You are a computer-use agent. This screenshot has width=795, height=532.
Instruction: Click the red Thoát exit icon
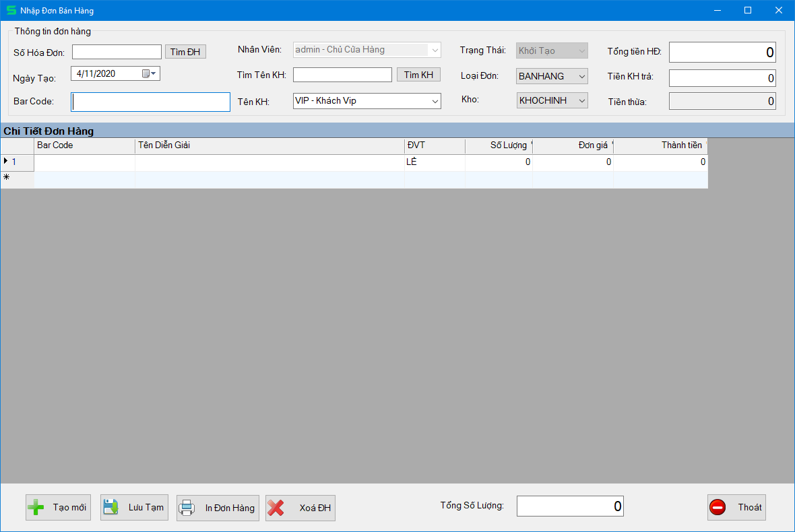click(718, 508)
